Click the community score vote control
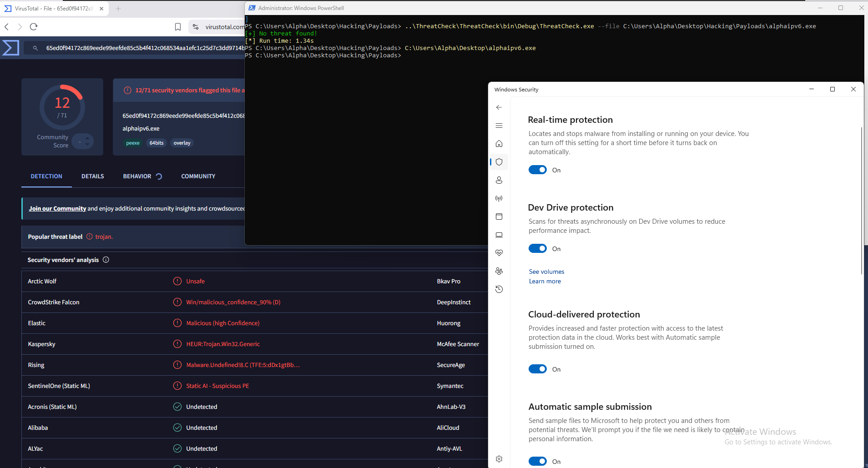The image size is (868, 468). [83, 141]
